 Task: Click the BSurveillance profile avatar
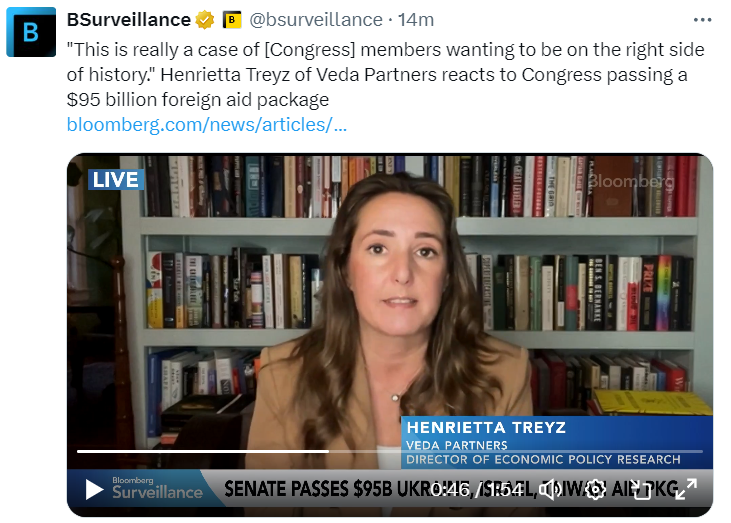pos(31,32)
